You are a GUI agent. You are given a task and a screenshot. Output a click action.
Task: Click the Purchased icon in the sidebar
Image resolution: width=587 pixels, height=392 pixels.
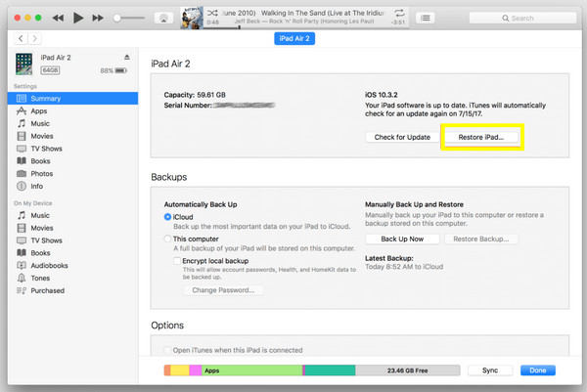tap(22, 290)
